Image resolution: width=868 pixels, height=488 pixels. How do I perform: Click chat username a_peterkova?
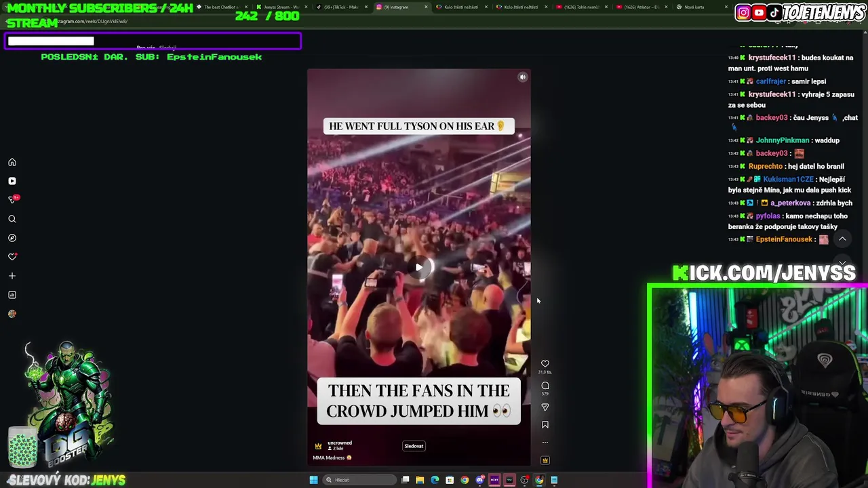(x=791, y=203)
